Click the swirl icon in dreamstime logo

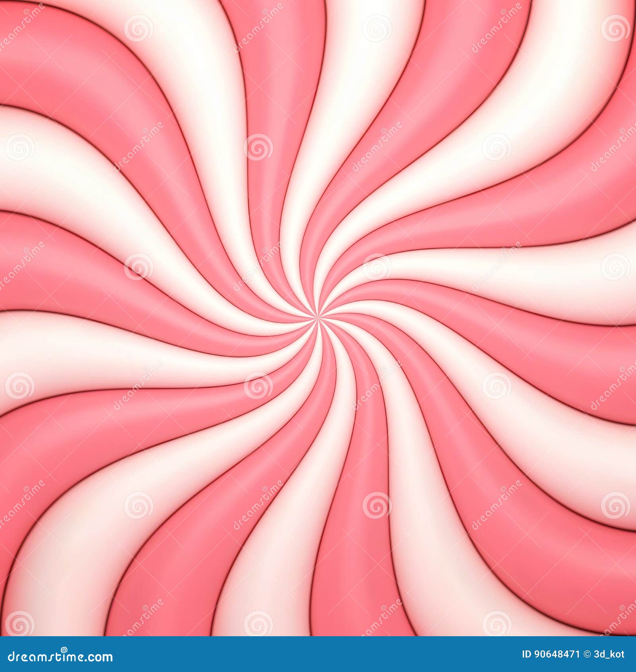tap(64, 649)
